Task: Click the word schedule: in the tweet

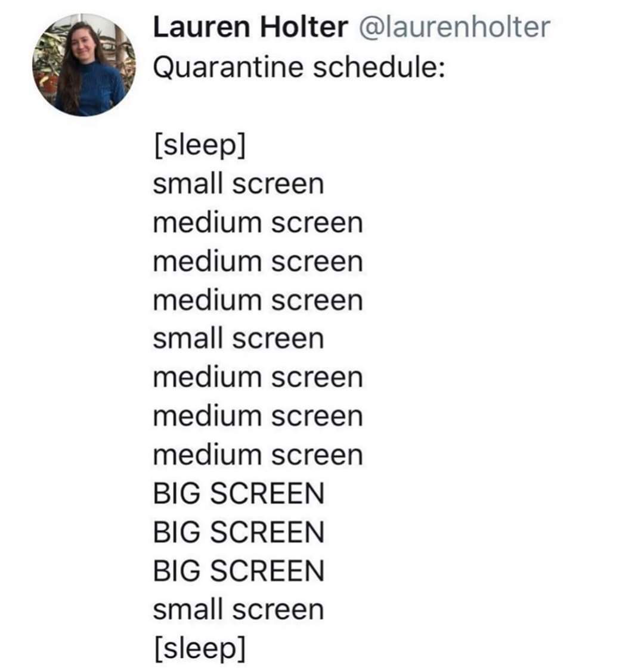Action: [379, 67]
